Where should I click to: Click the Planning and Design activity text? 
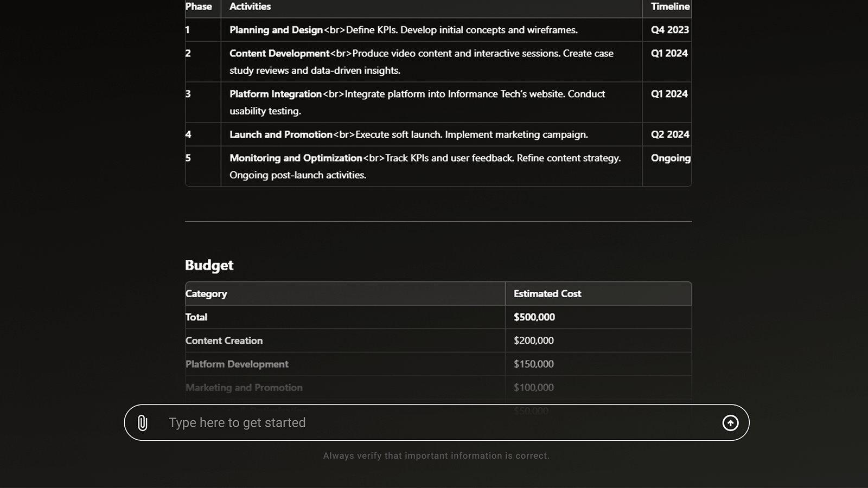pyautogui.click(x=403, y=30)
